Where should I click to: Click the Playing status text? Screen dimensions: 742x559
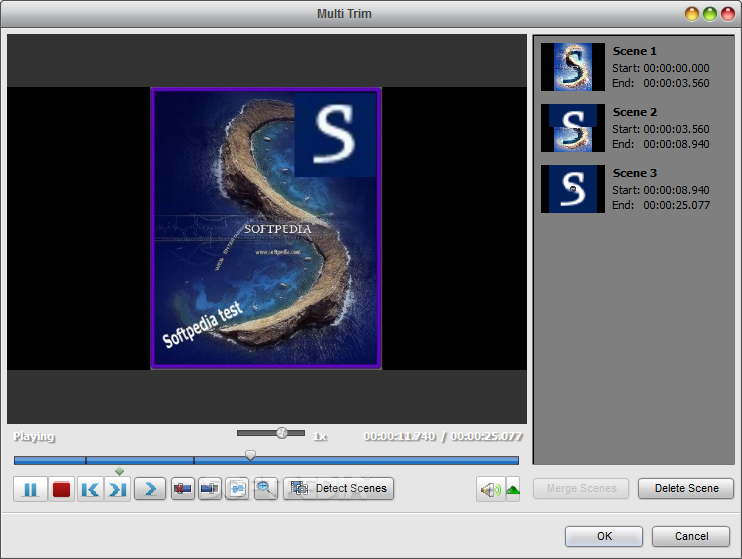pyautogui.click(x=34, y=436)
